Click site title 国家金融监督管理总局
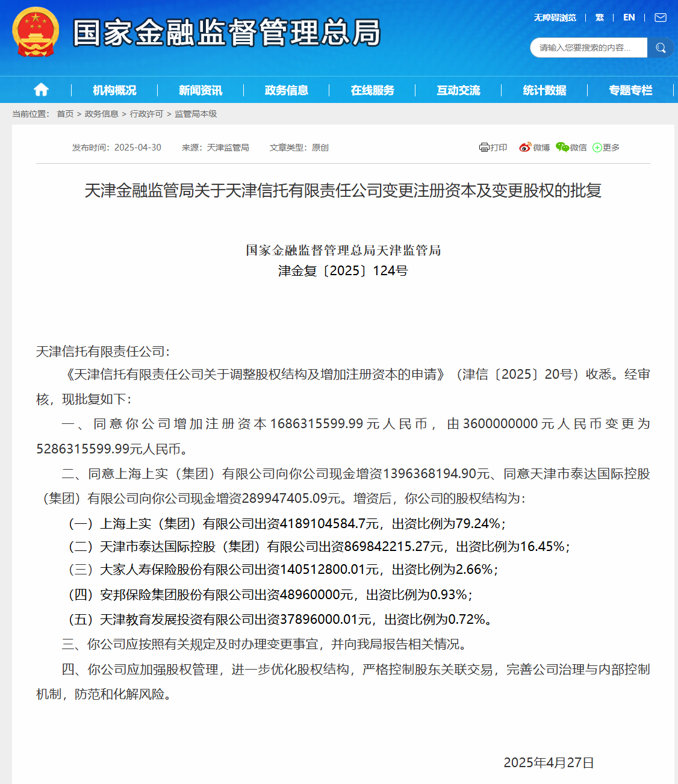This screenshot has width=678, height=784. [227, 33]
